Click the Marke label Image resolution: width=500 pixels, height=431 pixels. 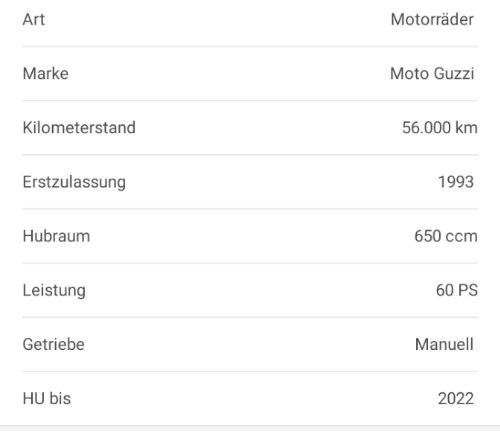coord(46,73)
